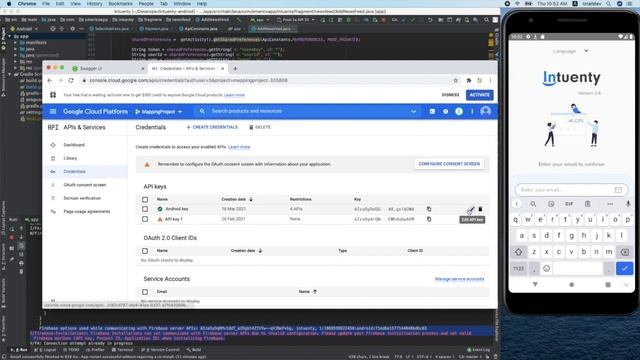The height and width of the screenshot is (360, 640).
Task: Open the notifications badge in Cloud header
Action: pos(459,111)
